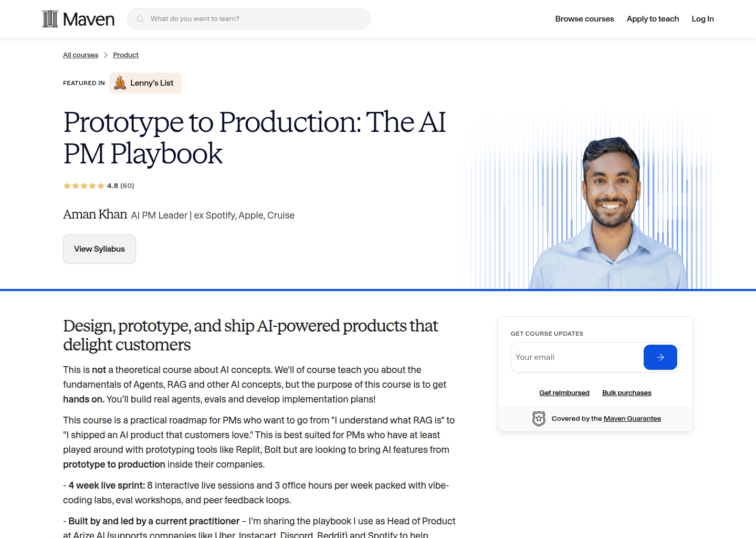This screenshot has height=538, width=756.
Task: Open the Product breadcrumb link
Action: click(x=125, y=55)
